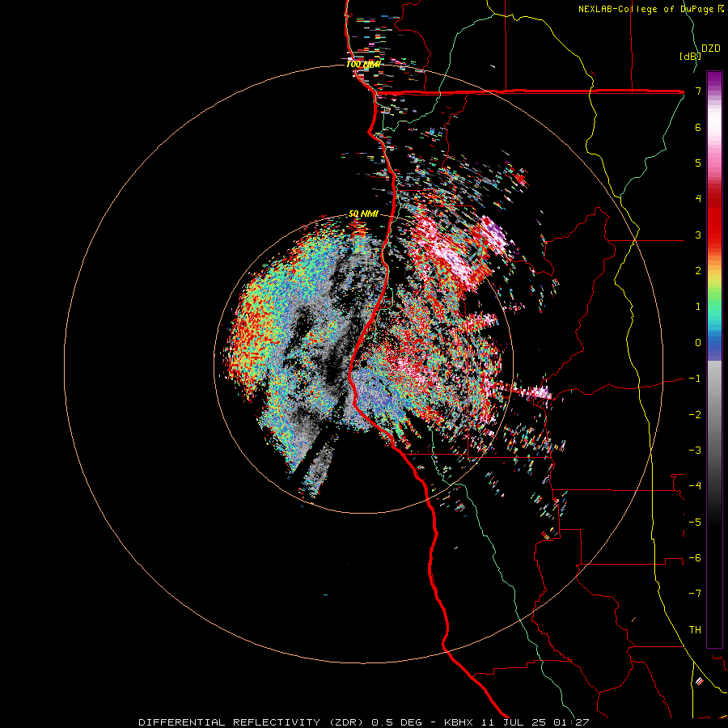Screen dimensions: 728x728
Task: Click the legend value 0
Action: pos(698,343)
